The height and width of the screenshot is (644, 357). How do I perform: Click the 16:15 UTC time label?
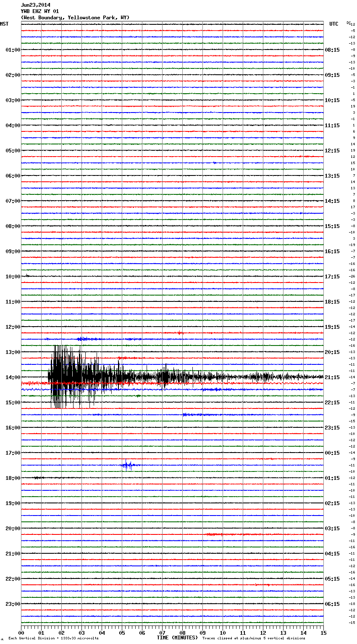(x=332, y=251)
